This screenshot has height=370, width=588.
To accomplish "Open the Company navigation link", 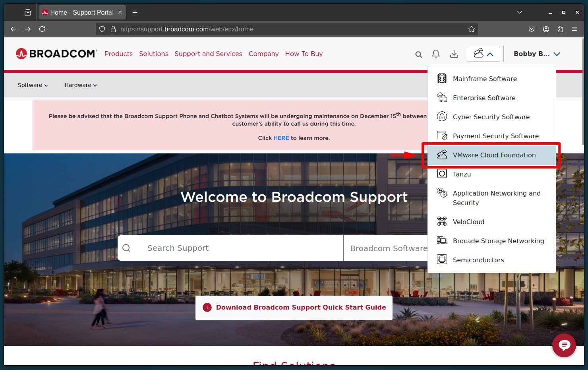I will 263,54.
